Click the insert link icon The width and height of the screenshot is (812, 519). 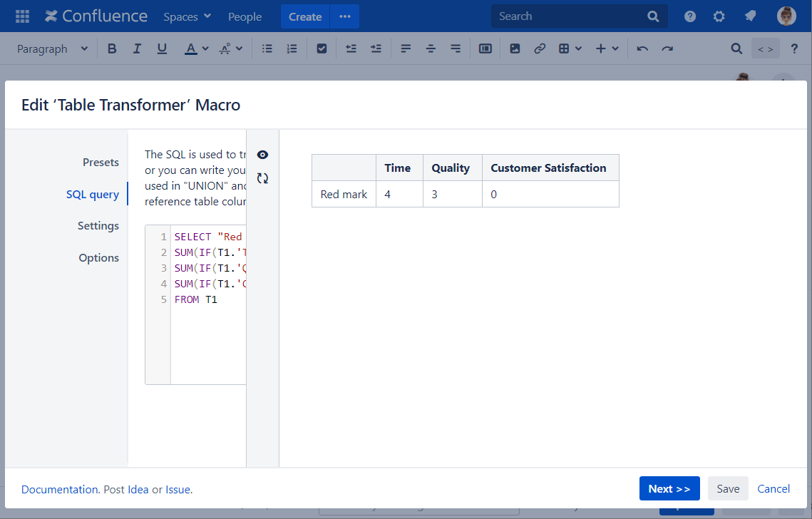[x=540, y=48]
